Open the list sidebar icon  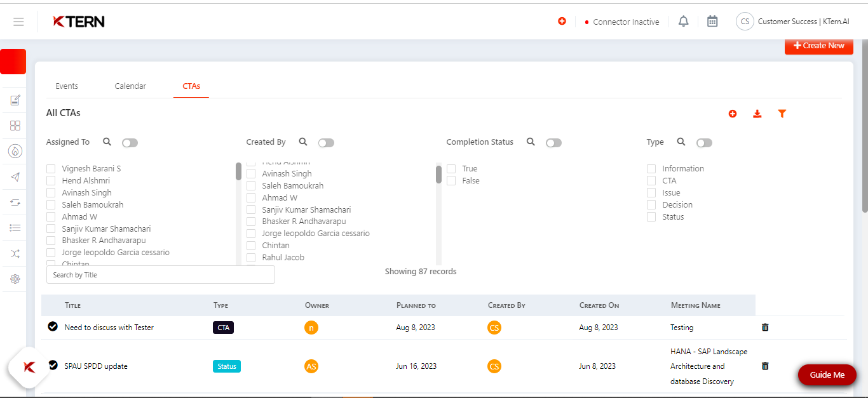tap(15, 228)
